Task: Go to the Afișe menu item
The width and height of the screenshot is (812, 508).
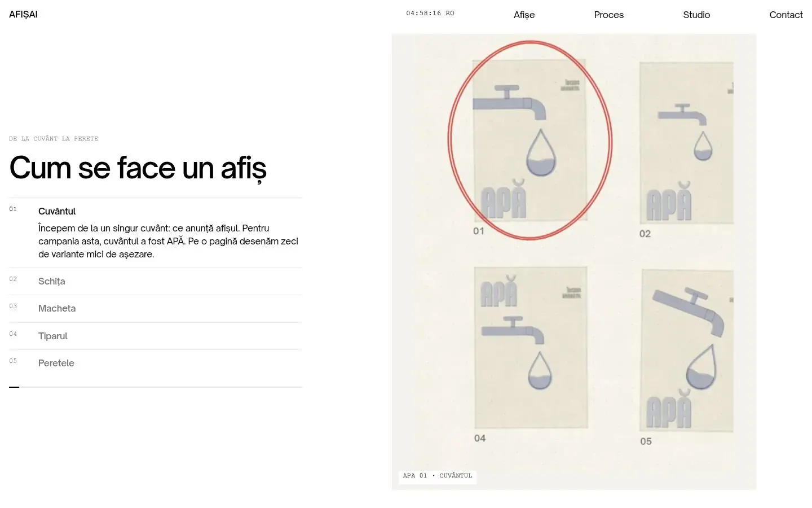Action: tap(524, 15)
